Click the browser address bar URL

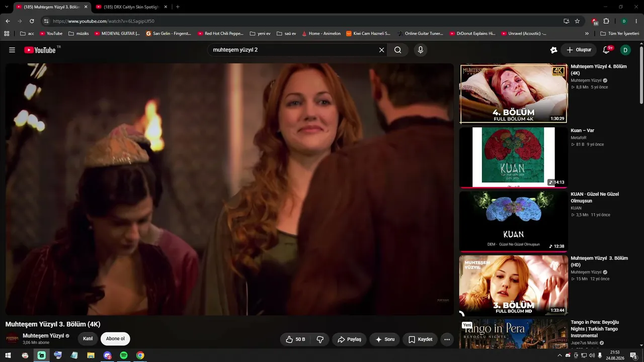pyautogui.click(x=103, y=21)
